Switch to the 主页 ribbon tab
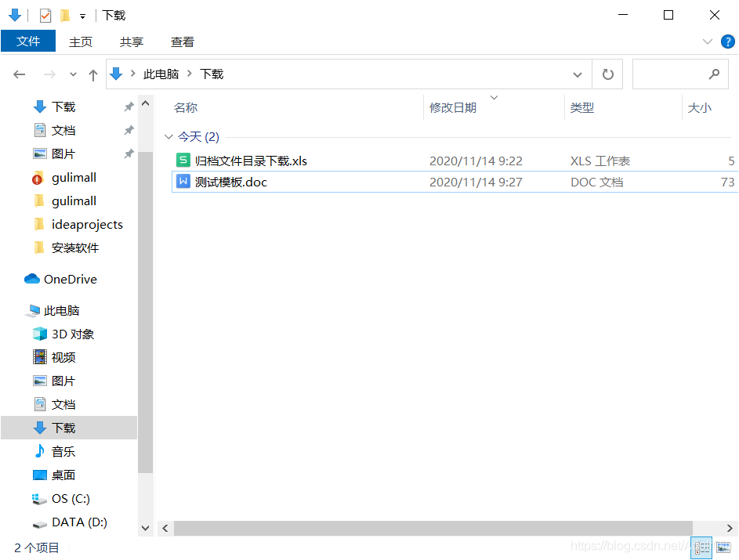Viewport: 739px width, 560px height. click(81, 42)
